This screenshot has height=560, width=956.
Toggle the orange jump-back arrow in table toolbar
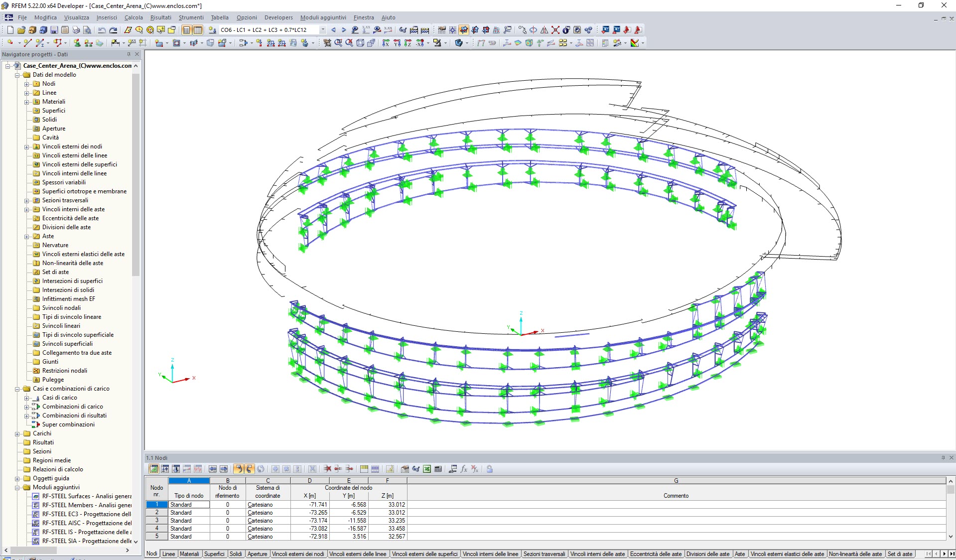239,469
